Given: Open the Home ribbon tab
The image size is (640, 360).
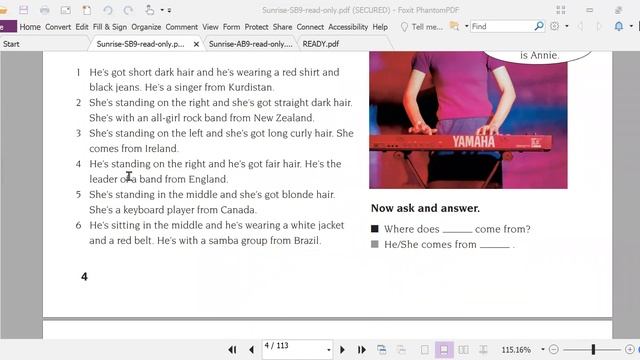Looking at the screenshot, I should pos(30,27).
